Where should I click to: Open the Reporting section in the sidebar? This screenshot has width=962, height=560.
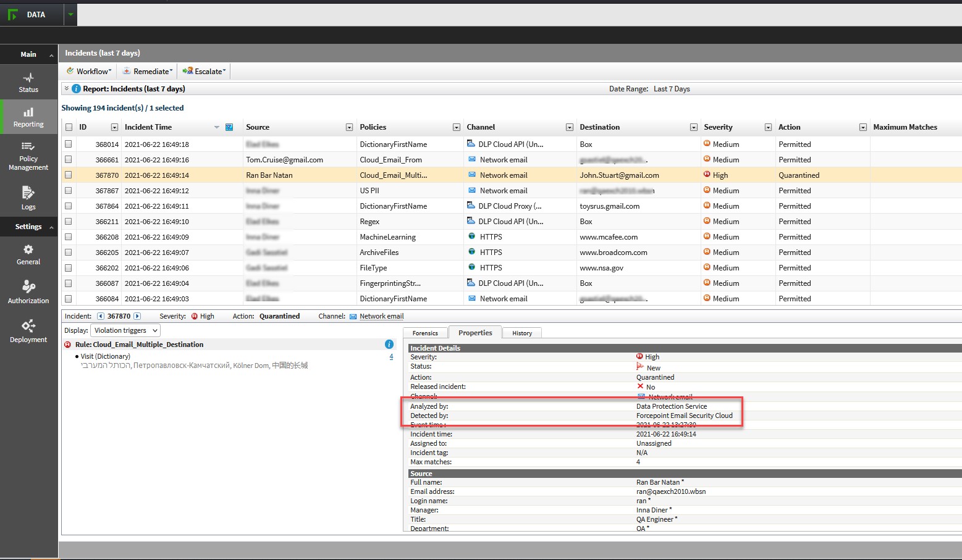28,117
